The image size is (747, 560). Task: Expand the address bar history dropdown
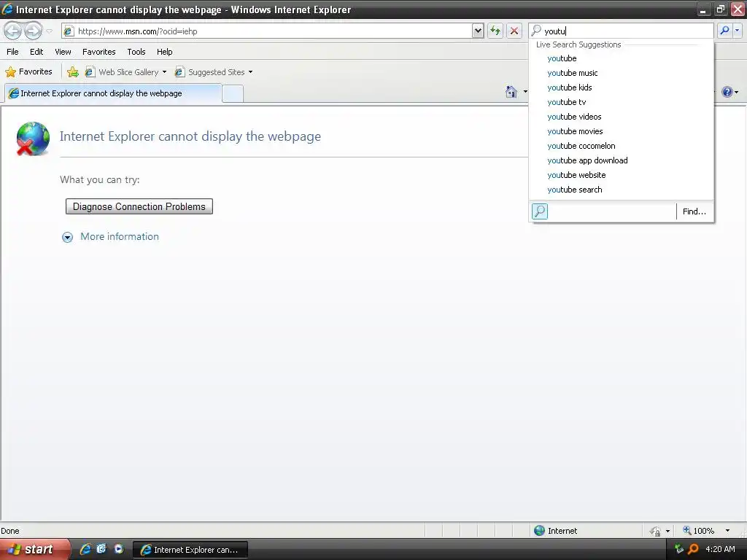[478, 31]
